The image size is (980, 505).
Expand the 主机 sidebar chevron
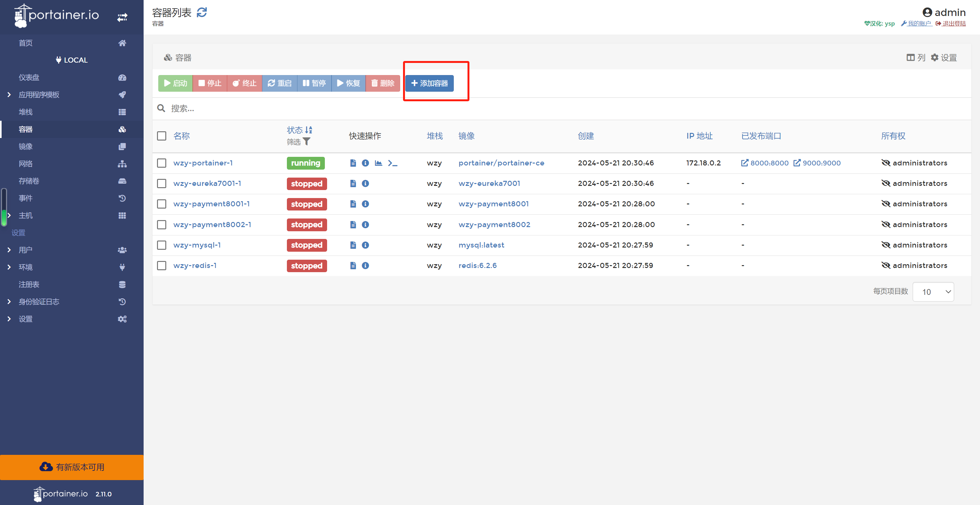tap(9, 216)
